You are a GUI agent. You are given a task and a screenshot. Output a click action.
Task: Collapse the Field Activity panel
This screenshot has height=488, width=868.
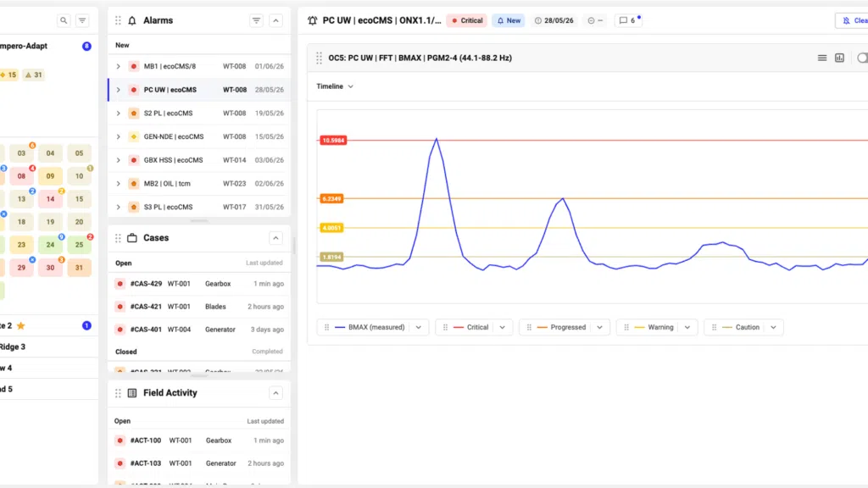tap(275, 393)
